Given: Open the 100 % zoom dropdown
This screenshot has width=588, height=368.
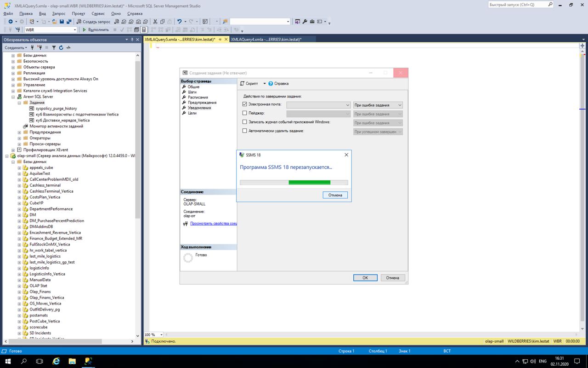Looking at the screenshot, I should pyautogui.click(x=160, y=335).
